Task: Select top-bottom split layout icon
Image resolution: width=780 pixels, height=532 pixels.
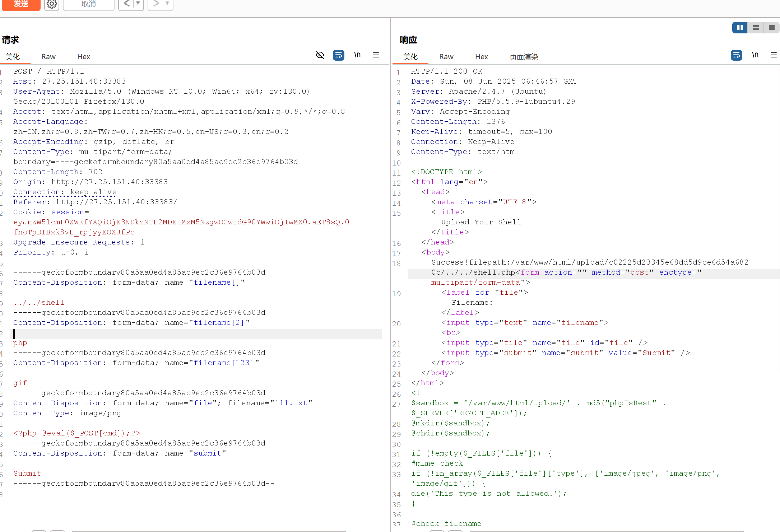Action: 756,28
